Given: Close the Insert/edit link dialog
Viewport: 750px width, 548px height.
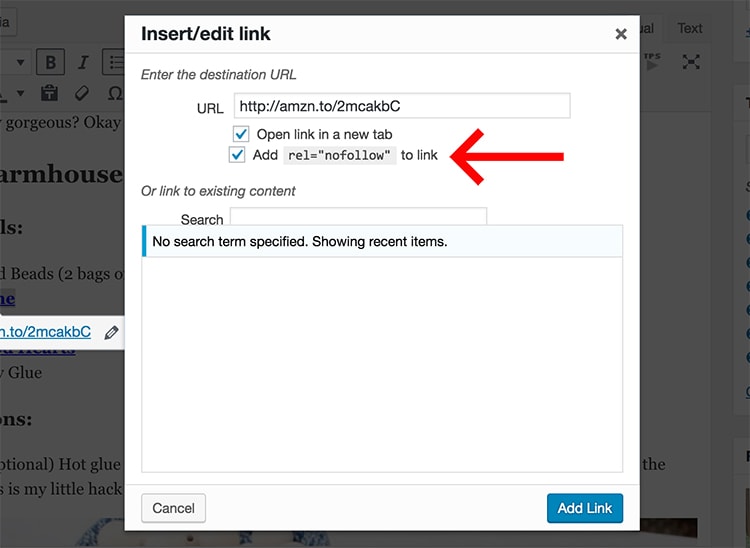Looking at the screenshot, I should click(621, 34).
